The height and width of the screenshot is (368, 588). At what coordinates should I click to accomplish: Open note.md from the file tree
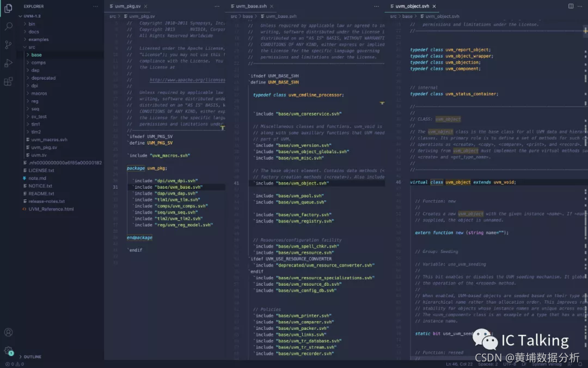point(37,178)
